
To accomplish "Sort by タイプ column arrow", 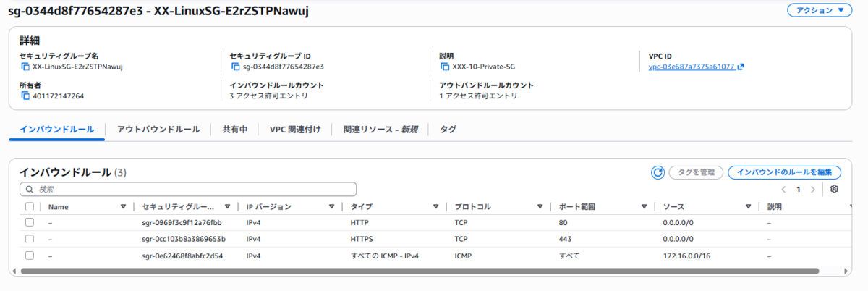I will coord(436,207).
